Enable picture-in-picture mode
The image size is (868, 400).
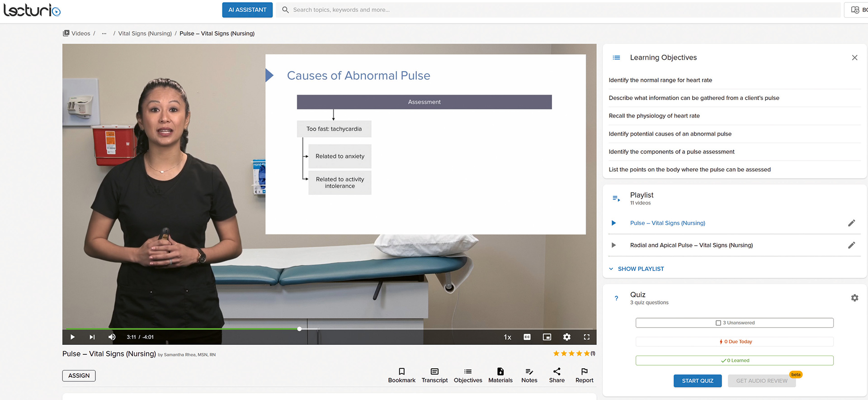547,337
